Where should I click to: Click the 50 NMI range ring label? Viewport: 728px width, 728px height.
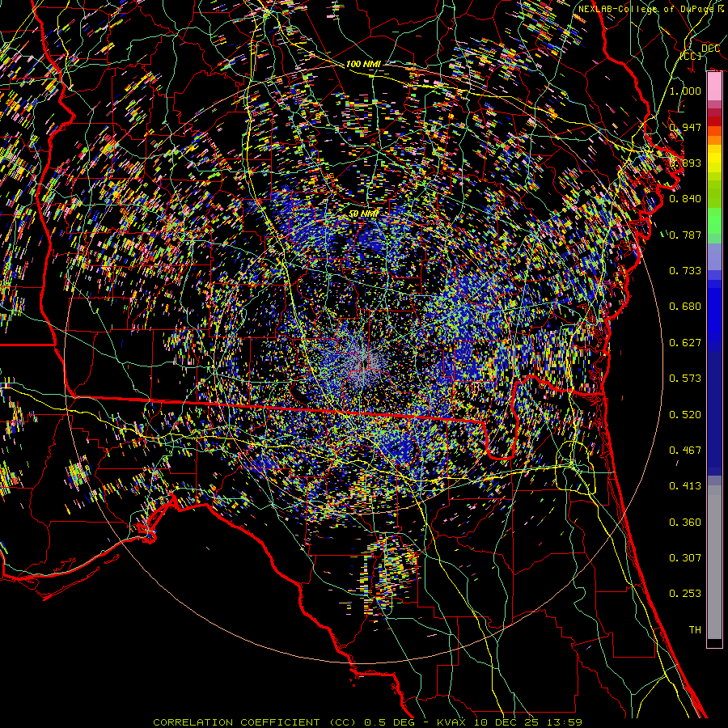click(x=363, y=214)
